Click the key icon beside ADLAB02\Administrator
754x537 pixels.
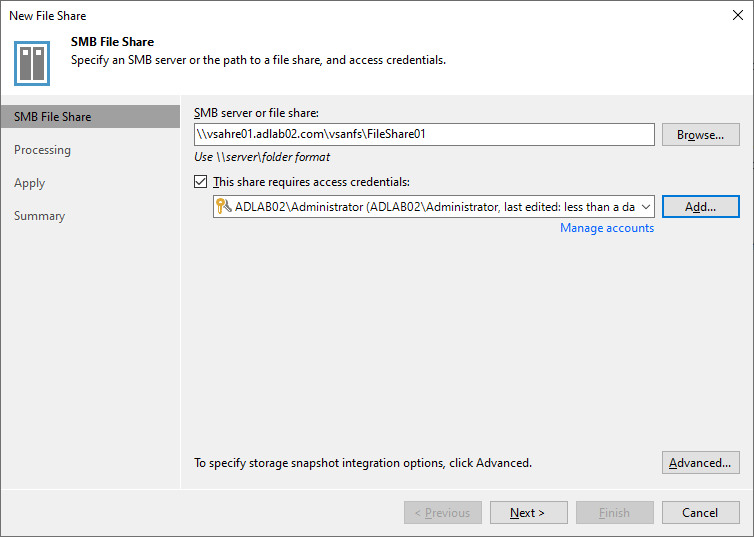[224, 206]
